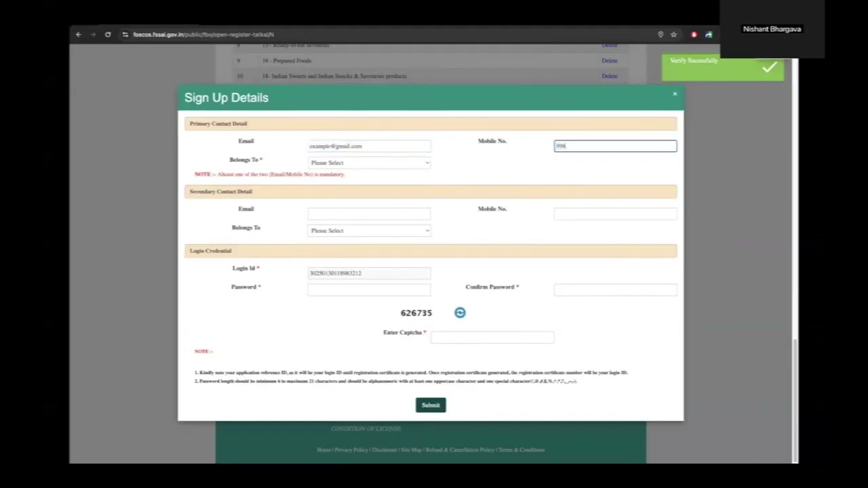Image resolution: width=868 pixels, height=488 pixels.
Task: Click Nishant Bhargava participant name label
Action: click(x=772, y=29)
